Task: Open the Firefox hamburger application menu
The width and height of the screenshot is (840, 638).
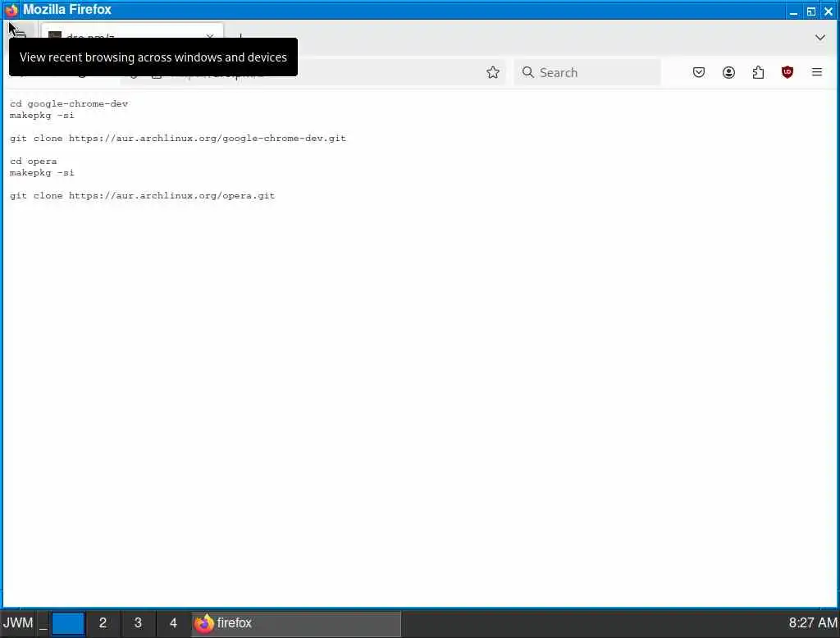Action: [x=816, y=72]
